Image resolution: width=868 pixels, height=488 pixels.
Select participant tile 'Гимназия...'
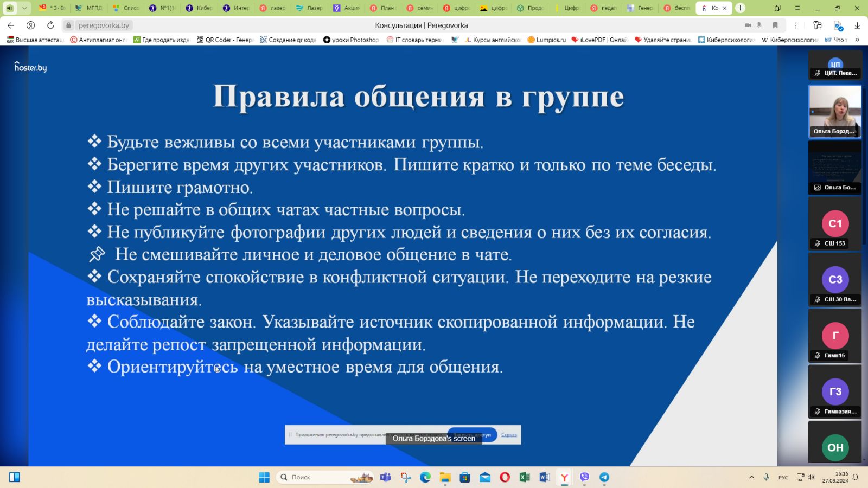click(835, 391)
